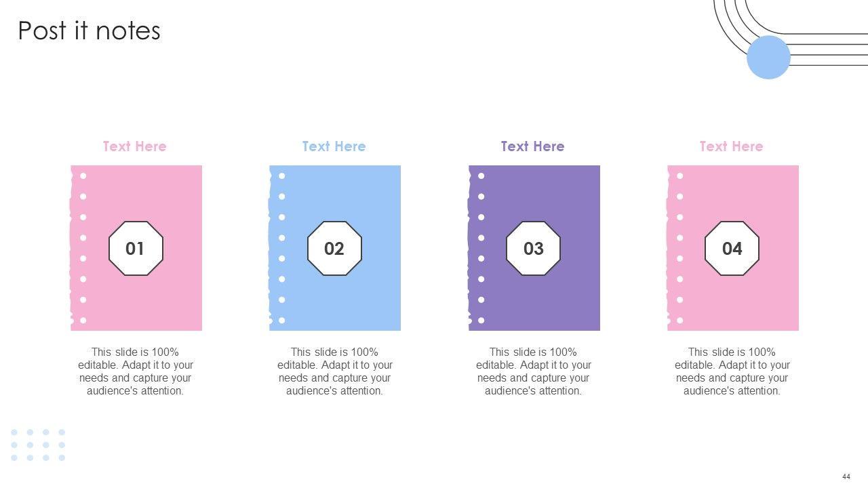
Task: Select the description text below the purple note
Action: tap(534, 371)
